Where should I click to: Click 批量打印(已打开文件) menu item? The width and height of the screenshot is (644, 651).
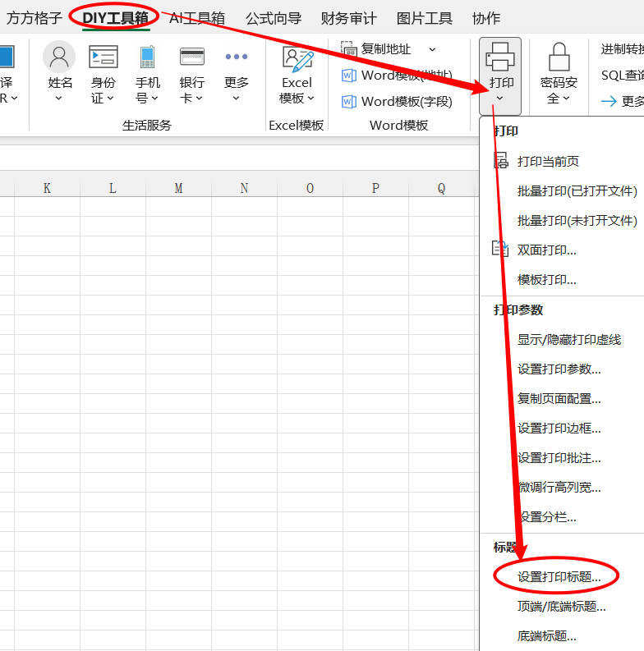(577, 191)
